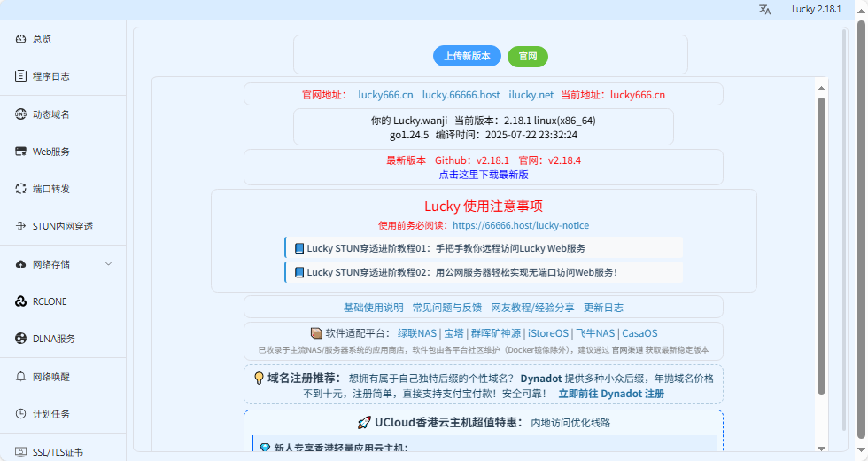868x461 pixels.
Task: Go to 动态域名 section
Action: click(63, 114)
